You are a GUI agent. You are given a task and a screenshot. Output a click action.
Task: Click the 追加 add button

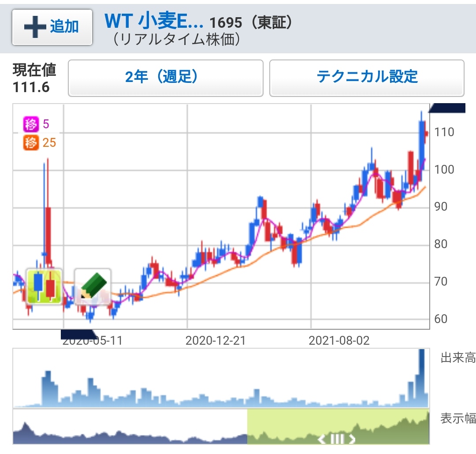[x=52, y=27]
